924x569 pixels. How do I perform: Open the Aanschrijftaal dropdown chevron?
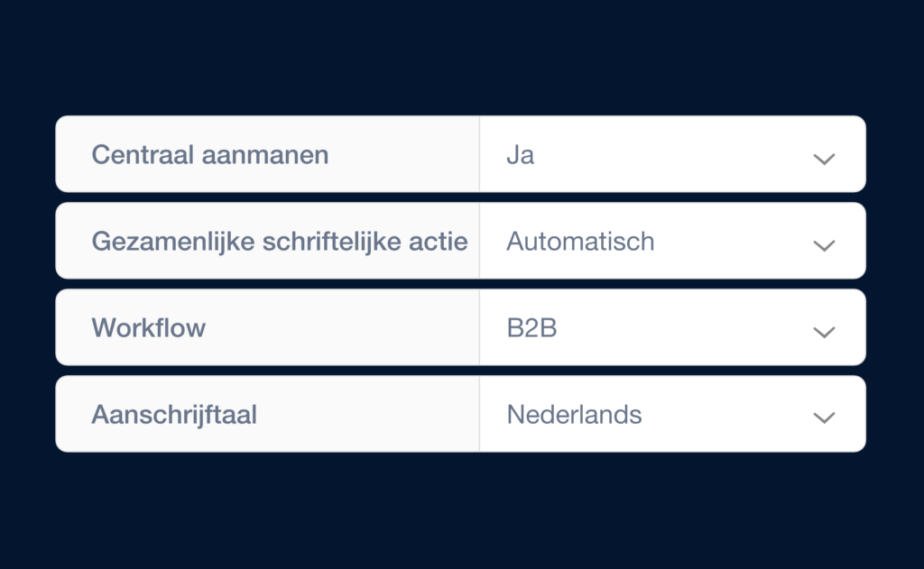[823, 418]
